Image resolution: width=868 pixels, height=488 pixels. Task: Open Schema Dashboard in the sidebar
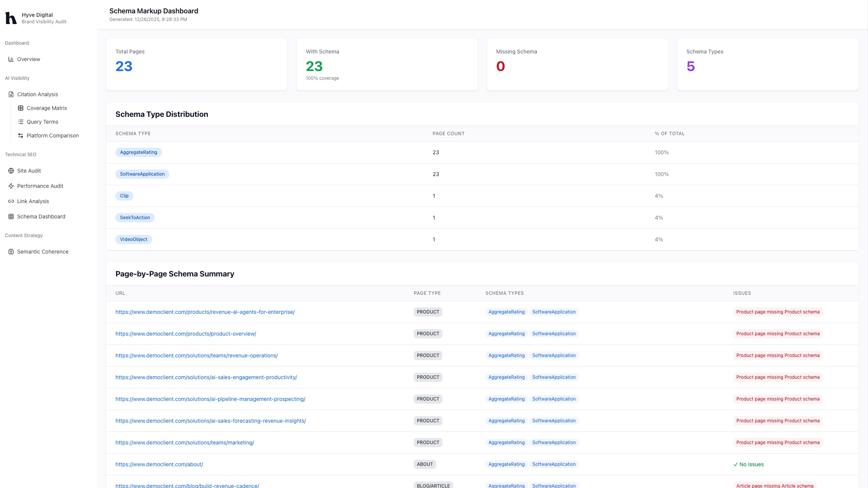point(41,217)
